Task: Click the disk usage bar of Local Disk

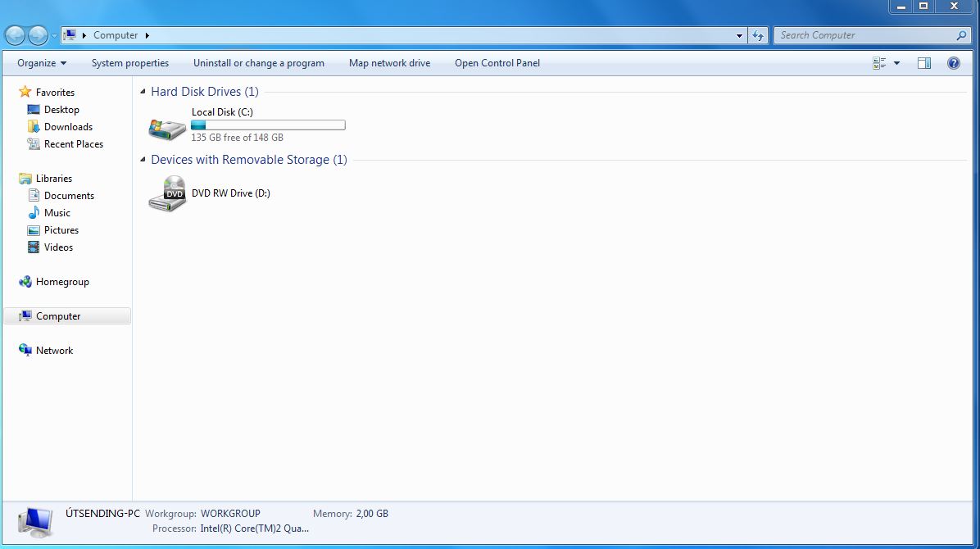Action: [267, 125]
